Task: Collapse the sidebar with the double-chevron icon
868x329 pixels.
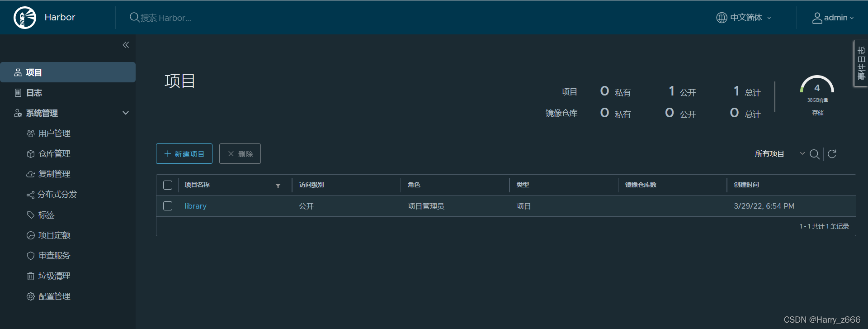Action: point(126,45)
